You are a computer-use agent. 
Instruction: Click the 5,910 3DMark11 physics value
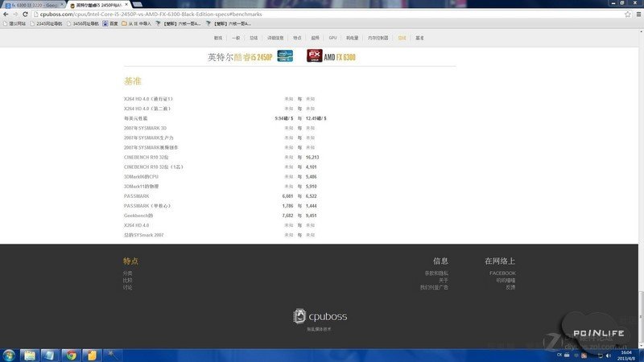pos(311,187)
